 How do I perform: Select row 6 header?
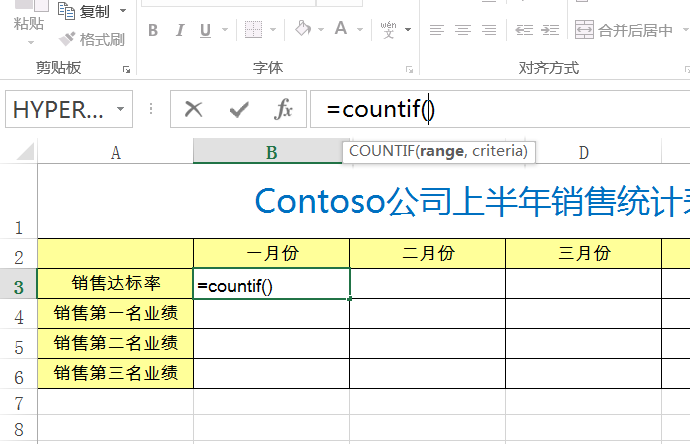(x=18, y=374)
